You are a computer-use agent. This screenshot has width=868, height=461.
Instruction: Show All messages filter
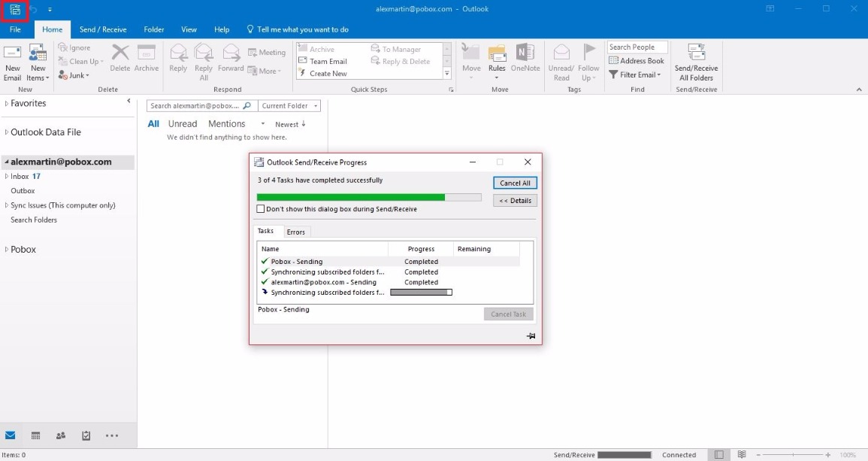[x=153, y=124]
